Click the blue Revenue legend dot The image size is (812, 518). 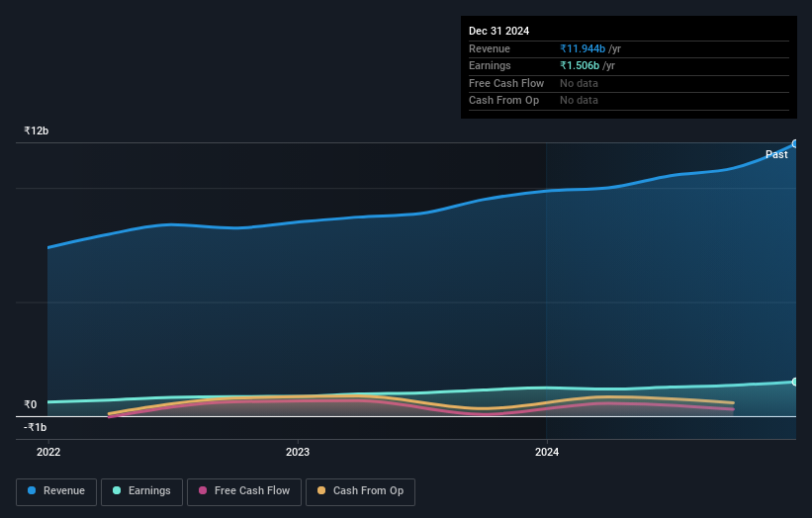(x=32, y=490)
